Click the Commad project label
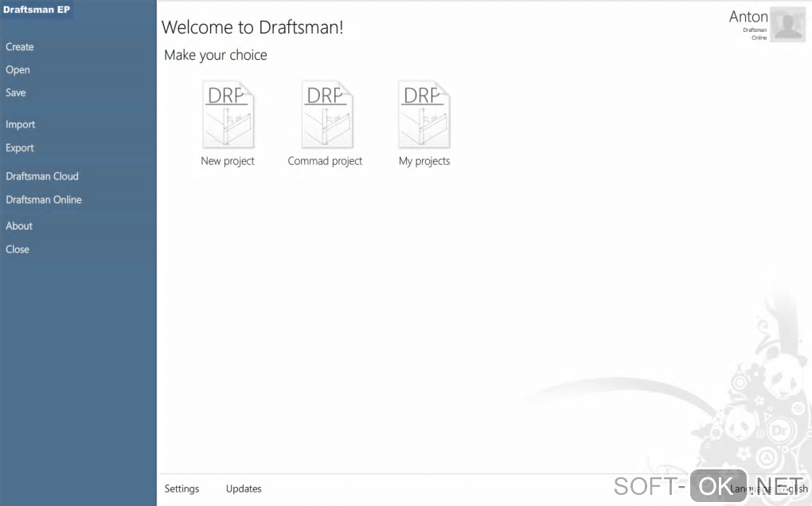Image resolution: width=812 pixels, height=506 pixels. click(x=325, y=161)
